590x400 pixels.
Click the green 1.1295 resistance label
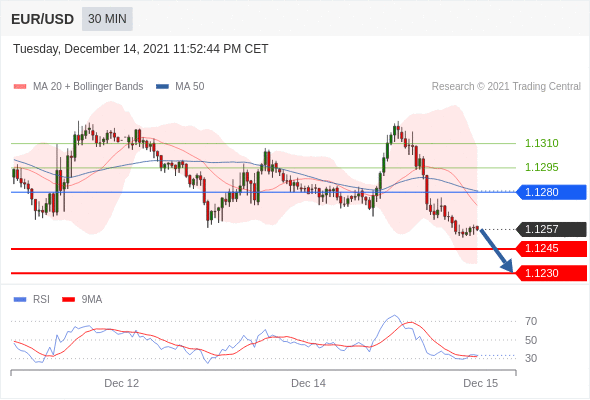click(x=541, y=167)
